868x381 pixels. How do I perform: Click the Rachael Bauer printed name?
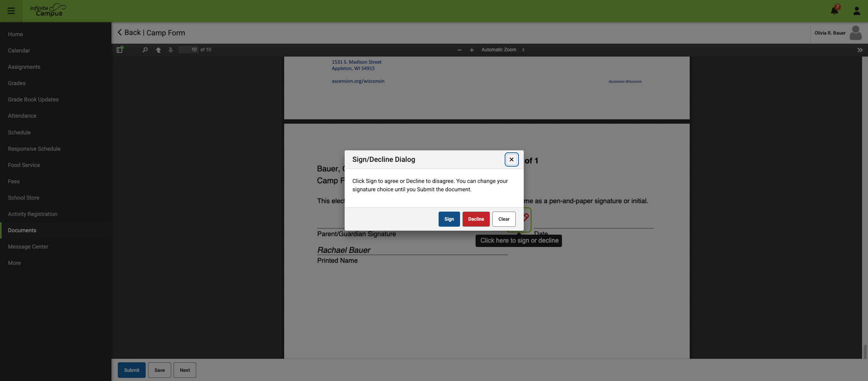pos(343,250)
